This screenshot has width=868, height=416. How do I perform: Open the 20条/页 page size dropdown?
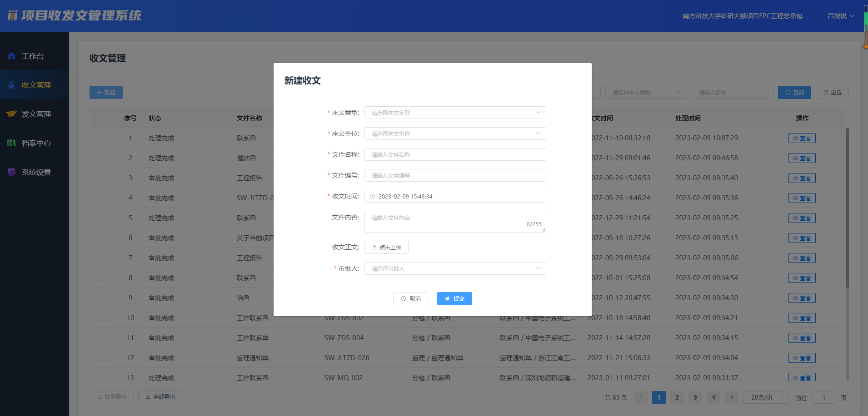(766, 397)
